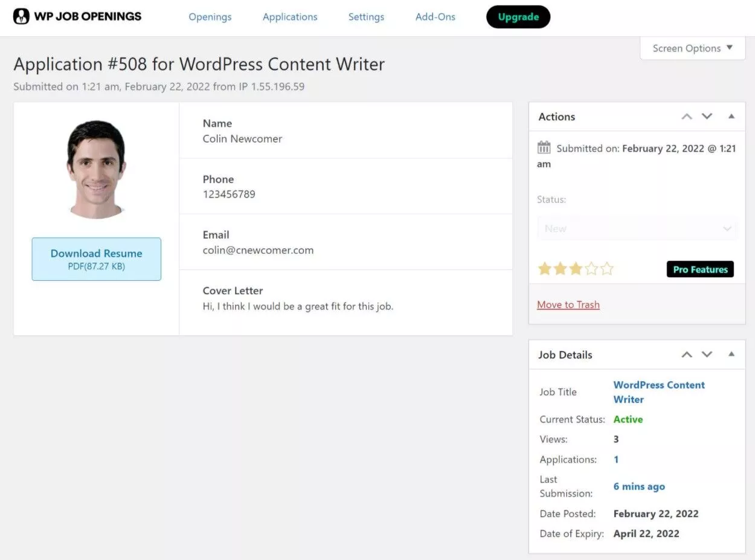Set rating to three stars
Image resolution: width=755 pixels, height=560 pixels.
tap(576, 269)
